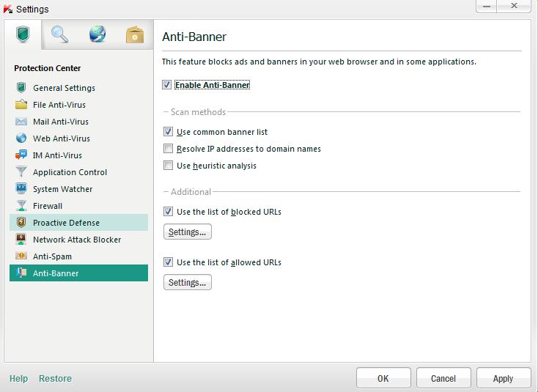The image size is (538, 392).
Task: Select System Watcher monitor icon
Action: click(x=21, y=188)
